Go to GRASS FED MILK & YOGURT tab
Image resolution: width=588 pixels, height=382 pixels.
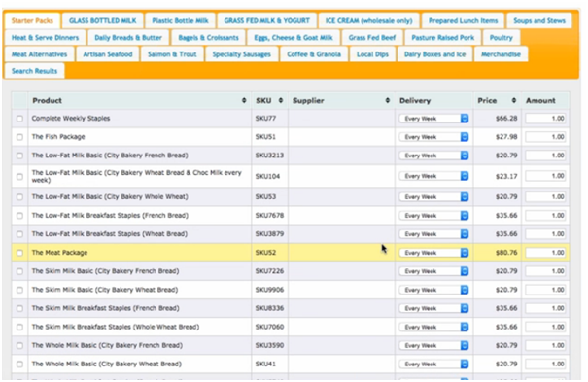point(266,21)
